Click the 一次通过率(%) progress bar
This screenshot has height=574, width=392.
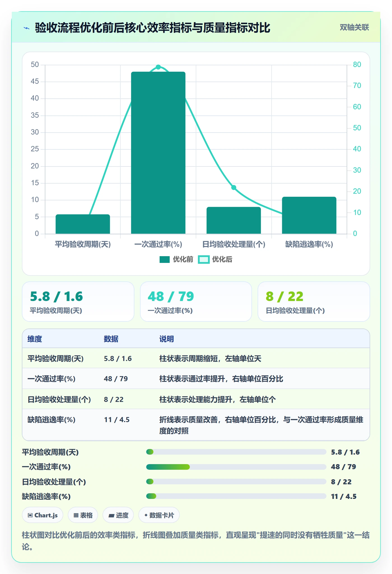point(236,467)
